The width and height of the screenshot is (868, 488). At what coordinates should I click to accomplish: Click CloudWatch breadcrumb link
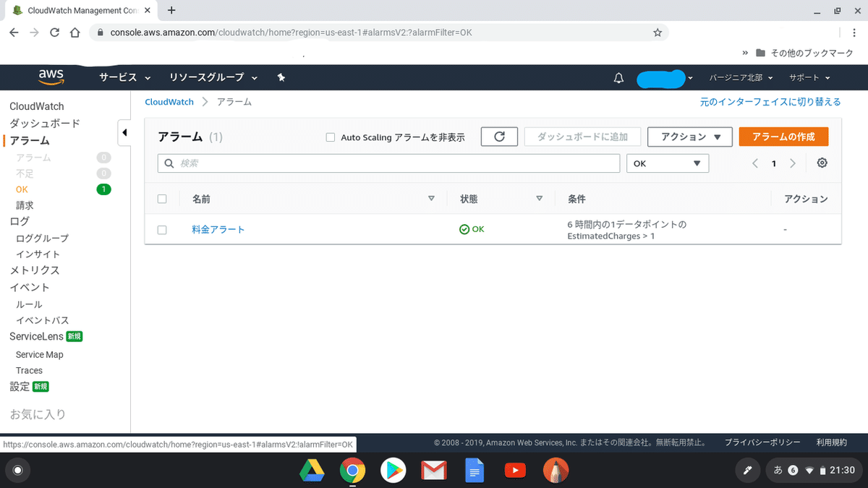(169, 102)
